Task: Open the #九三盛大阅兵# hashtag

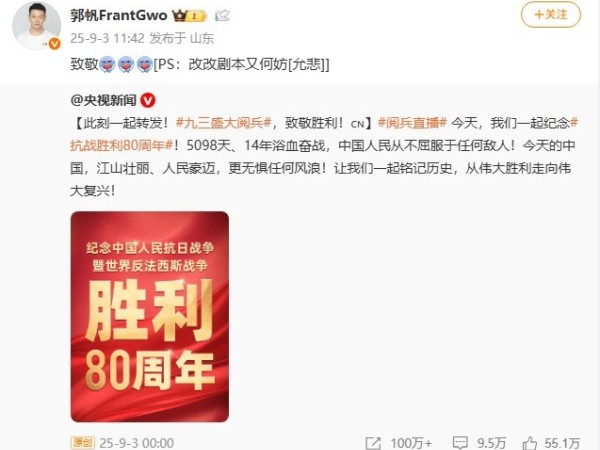Action: 223,123
